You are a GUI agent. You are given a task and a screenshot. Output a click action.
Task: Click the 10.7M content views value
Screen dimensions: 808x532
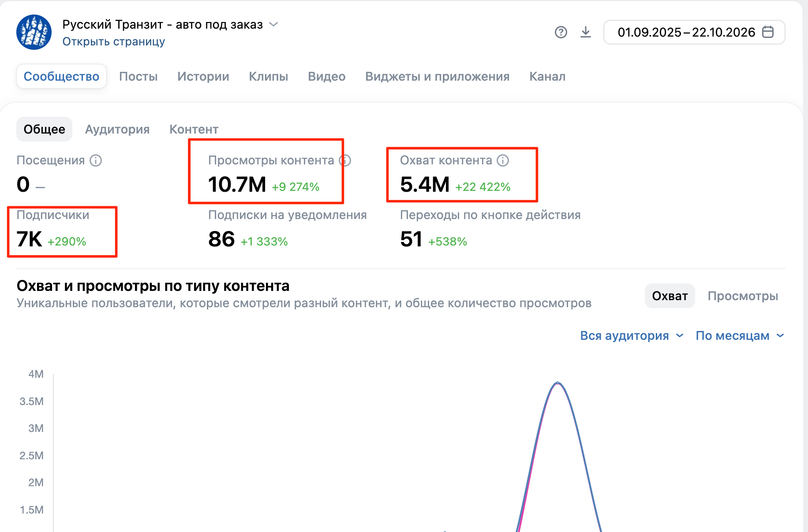click(x=237, y=184)
